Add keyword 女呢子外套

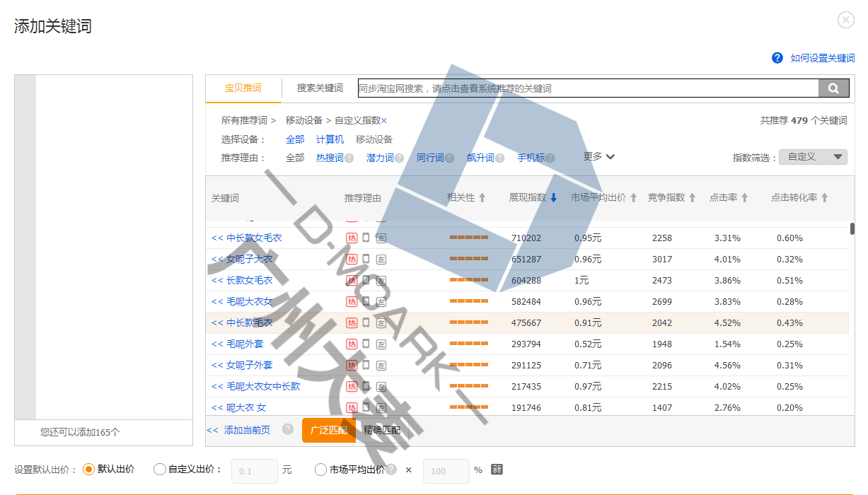click(242, 366)
